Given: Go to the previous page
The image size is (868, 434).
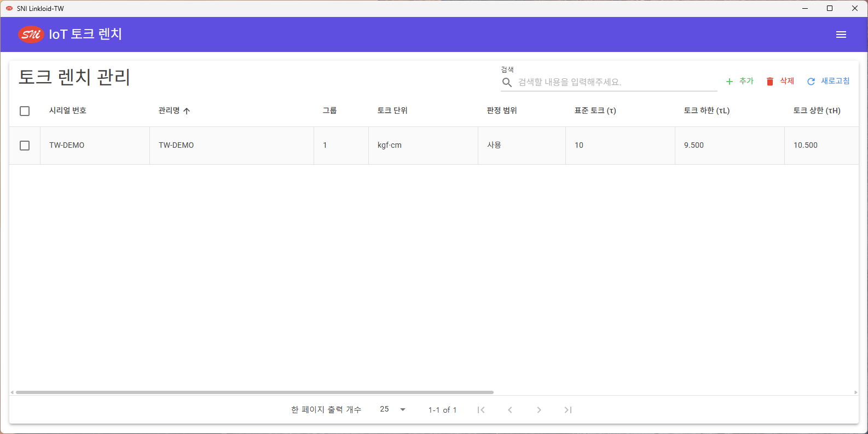Looking at the screenshot, I should pos(510,410).
